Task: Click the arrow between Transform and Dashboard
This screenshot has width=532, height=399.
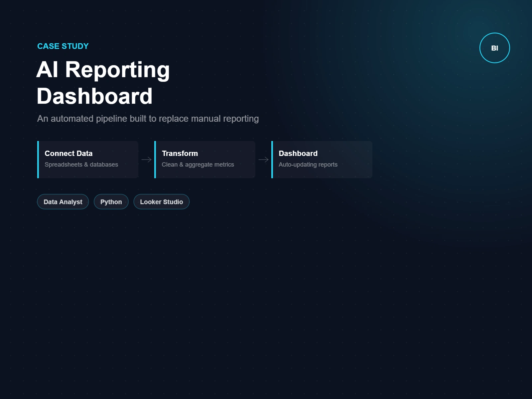Action: (x=263, y=160)
